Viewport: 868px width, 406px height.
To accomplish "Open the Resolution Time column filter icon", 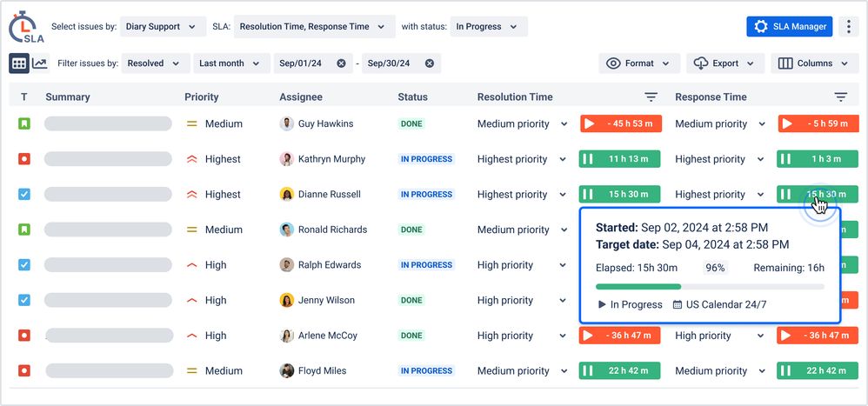I will pos(651,97).
